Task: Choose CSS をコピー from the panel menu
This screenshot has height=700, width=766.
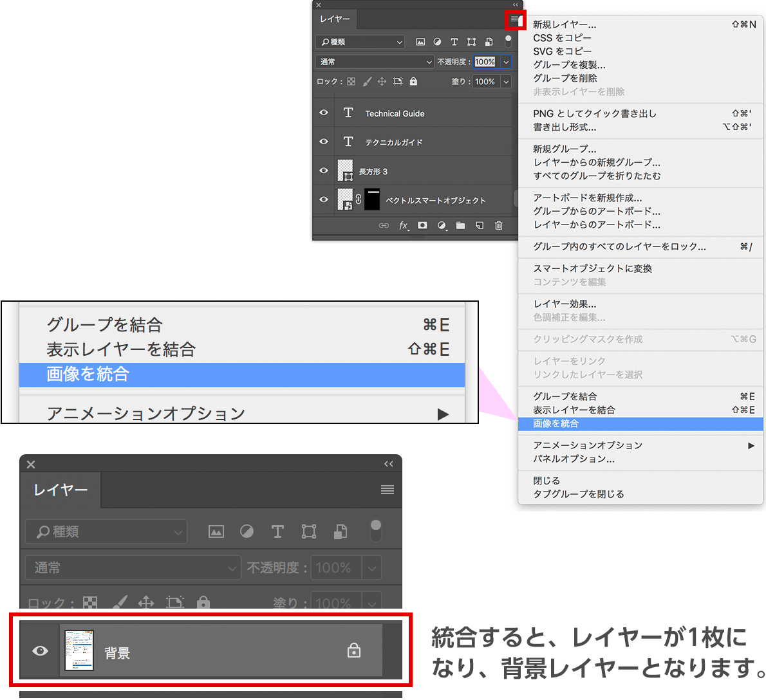Action: point(640,37)
